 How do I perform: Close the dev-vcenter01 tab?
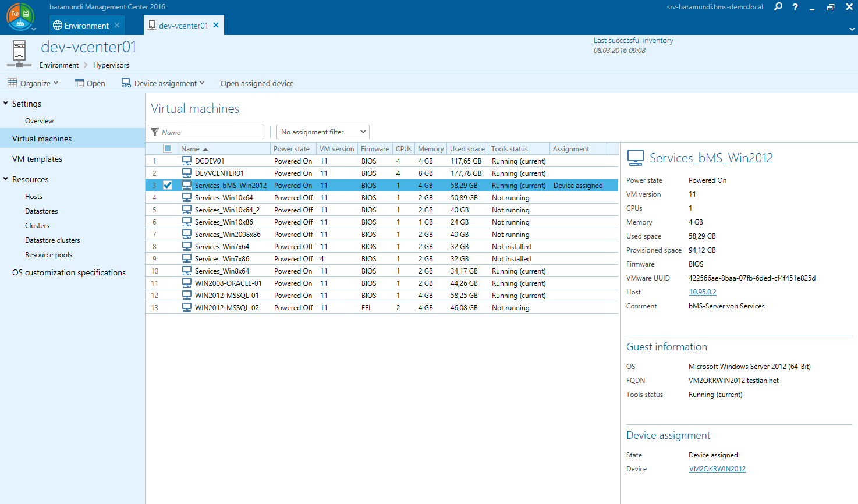coord(216,25)
